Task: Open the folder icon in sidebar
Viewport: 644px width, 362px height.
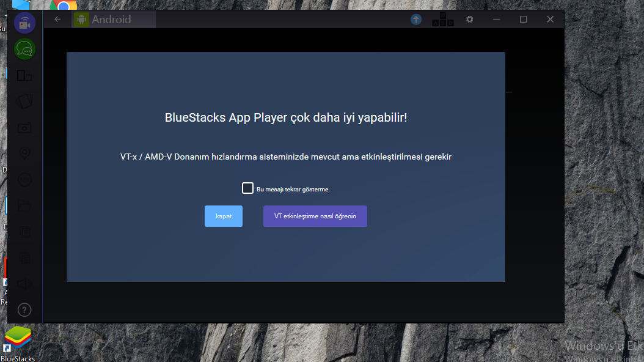Action: tap(24, 205)
